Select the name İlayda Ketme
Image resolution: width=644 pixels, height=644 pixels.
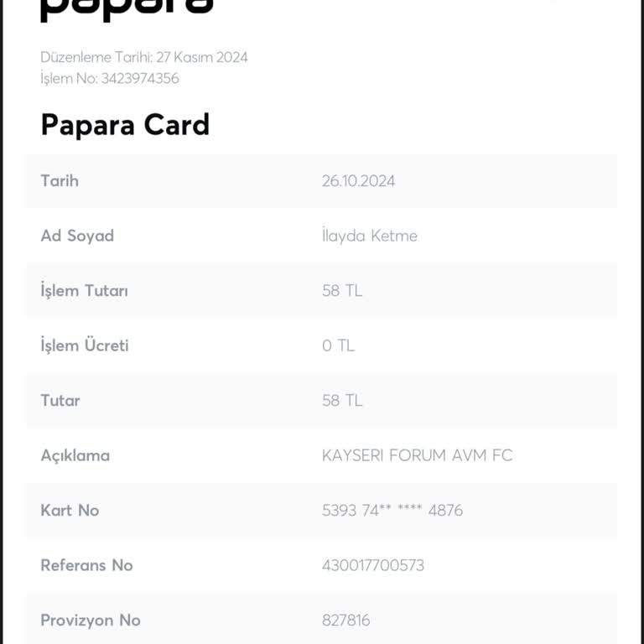(369, 236)
